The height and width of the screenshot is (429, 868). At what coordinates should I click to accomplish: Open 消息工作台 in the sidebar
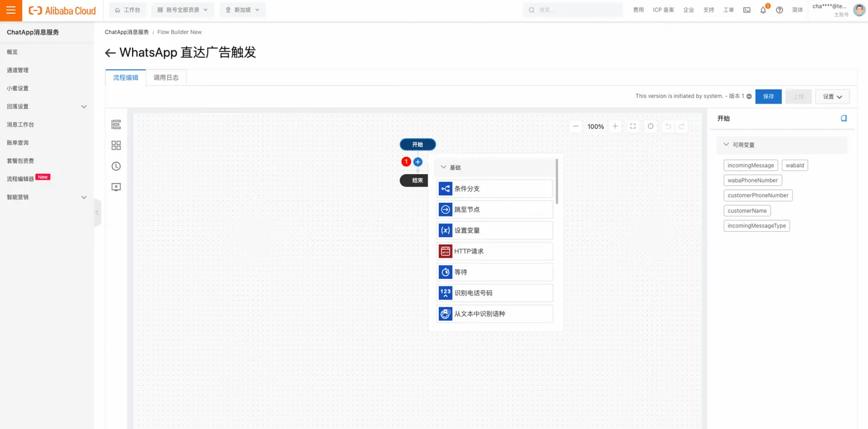(20, 125)
